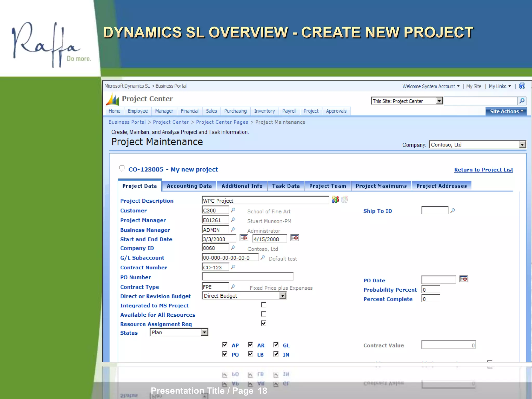The height and width of the screenshot is (399, 532).
Task: Enable Integrated to MS Project checkbox
Action: click(x=263, y=305)
